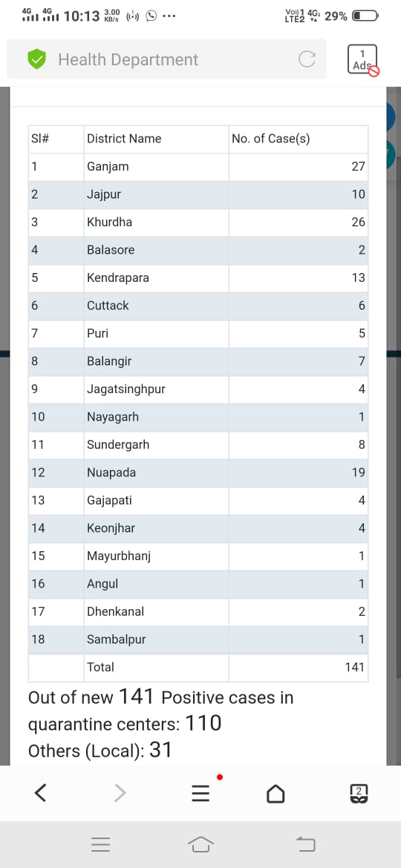The image size is (401, 868).
Task: Click the Health Department address bar
Action: (167, 59)
